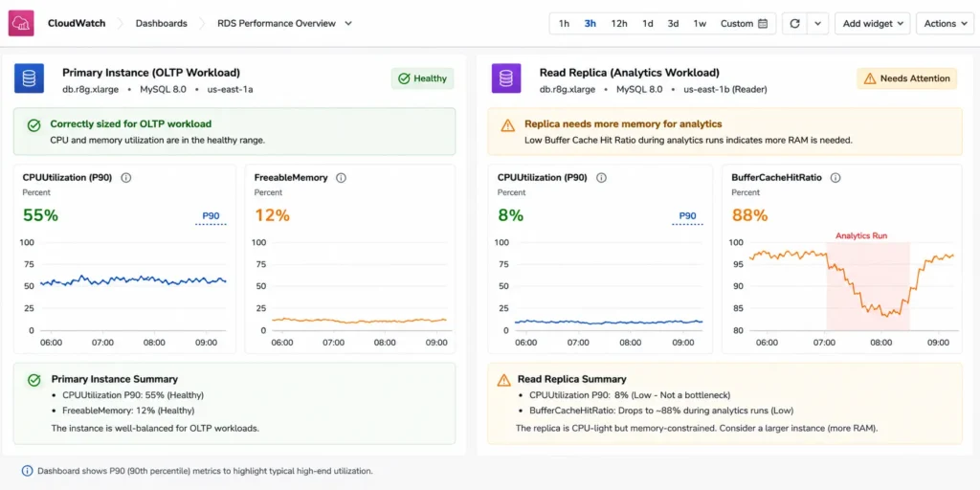Click 'us-east-1a' availability zone text

click(231, 89)
